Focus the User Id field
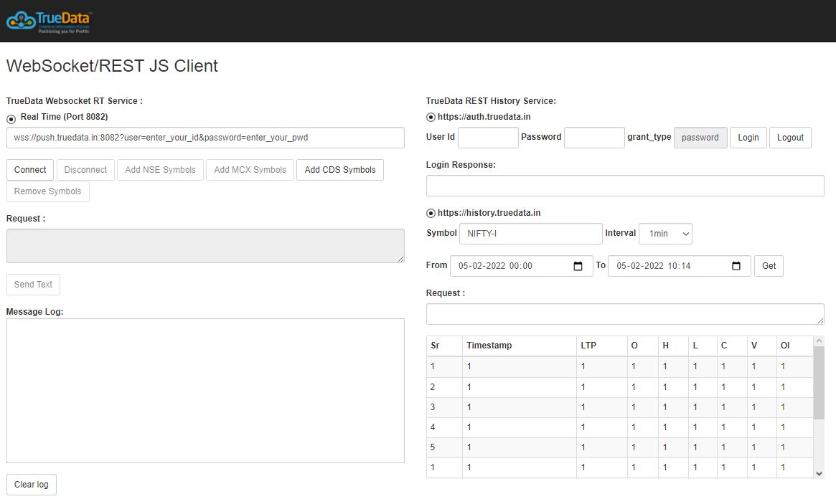The image size is (836, 504). point(489,138)
